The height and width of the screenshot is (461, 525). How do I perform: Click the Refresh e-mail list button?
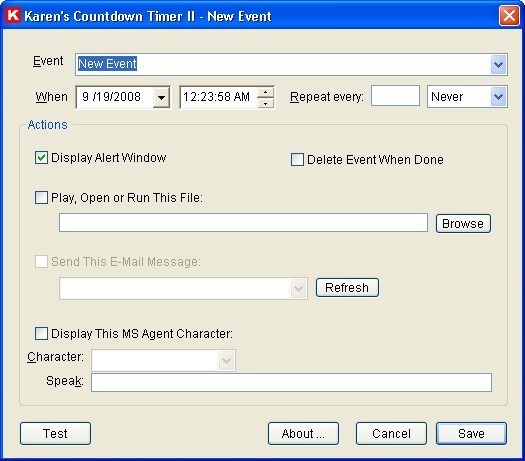[x=347, y=288]
